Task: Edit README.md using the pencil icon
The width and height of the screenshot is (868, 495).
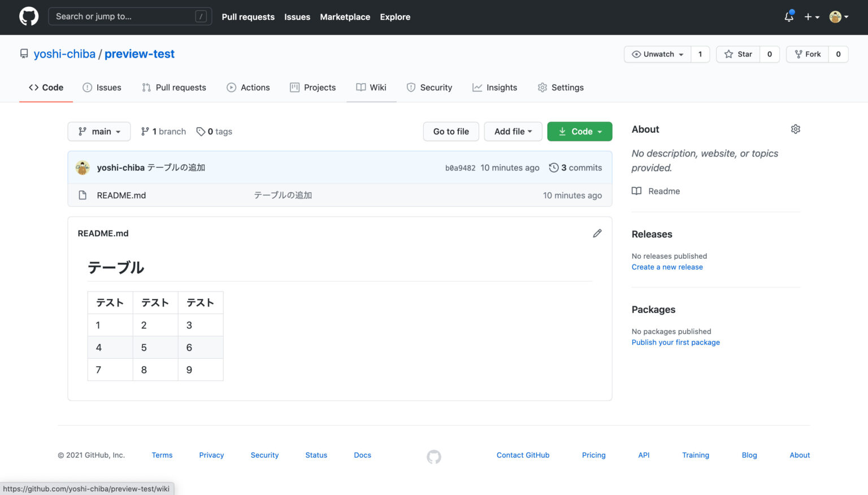Action: click(x=597, y=233)
